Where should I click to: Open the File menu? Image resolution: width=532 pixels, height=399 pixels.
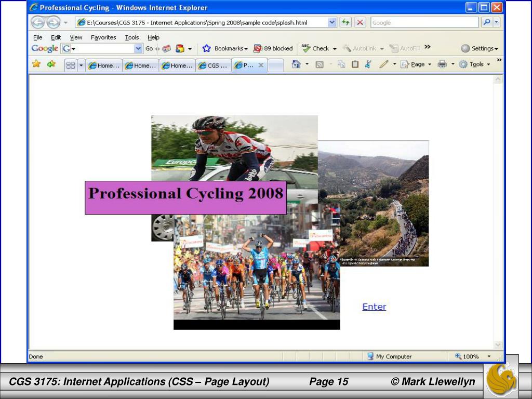(x=37, y=37)
